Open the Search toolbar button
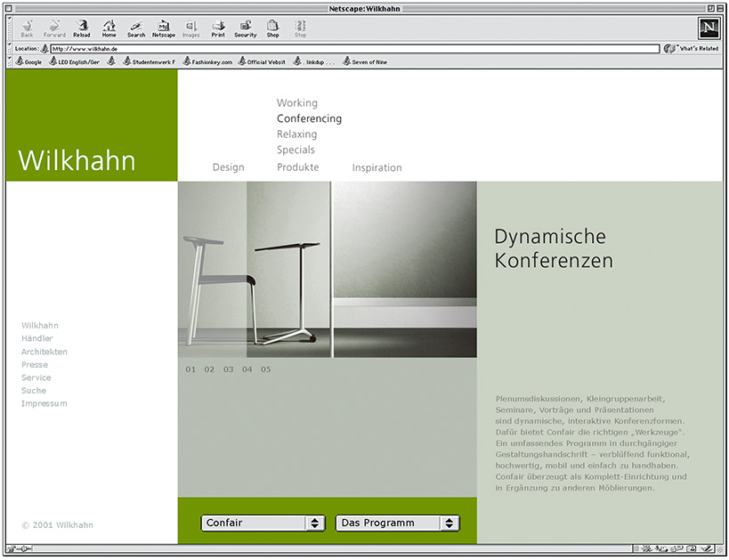 (136, 28)
